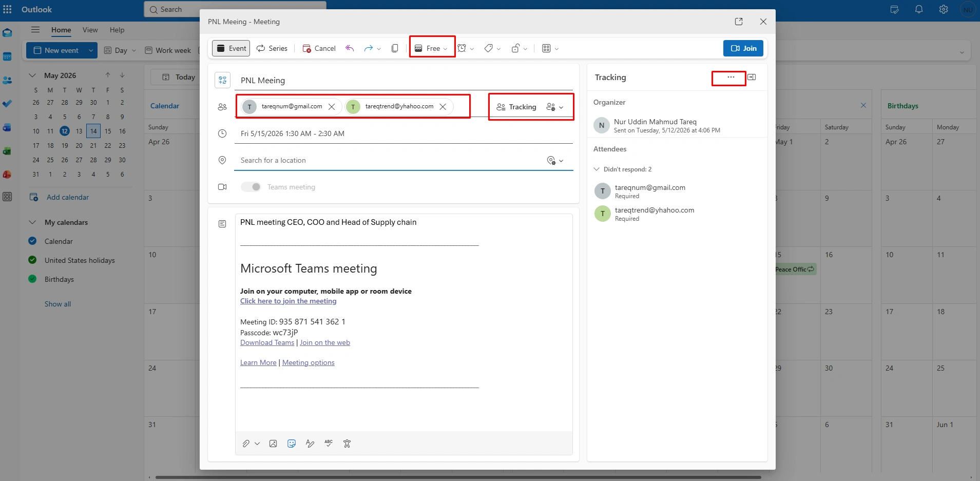Click the draw pen icon below message body
Image resolution: width=980 pixels, height=481 pixels.
310,444
